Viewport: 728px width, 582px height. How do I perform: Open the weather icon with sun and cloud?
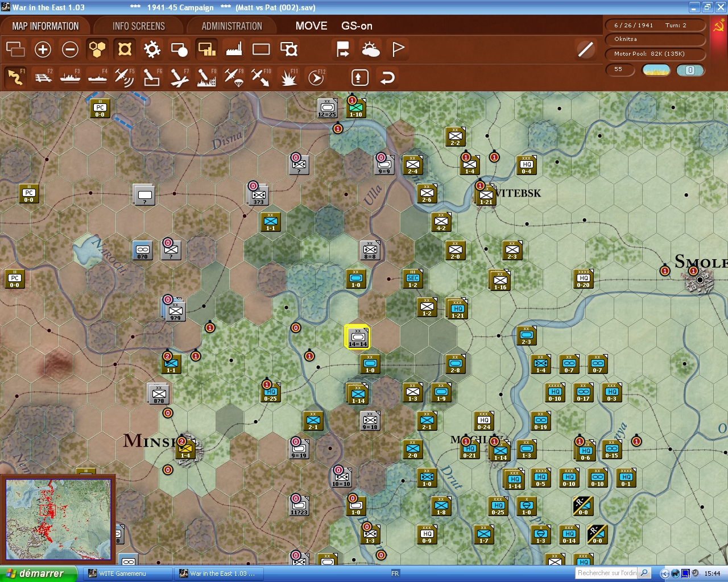371,49
